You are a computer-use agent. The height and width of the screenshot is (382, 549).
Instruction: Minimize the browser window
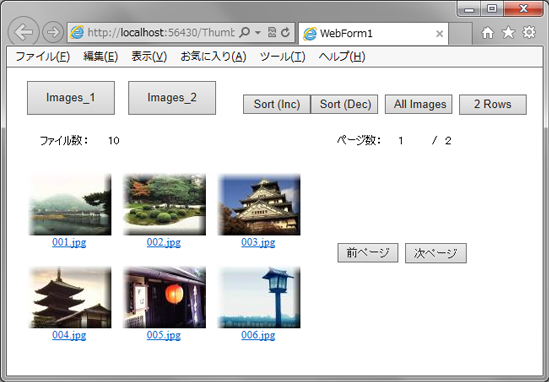(x=469, y=9)
